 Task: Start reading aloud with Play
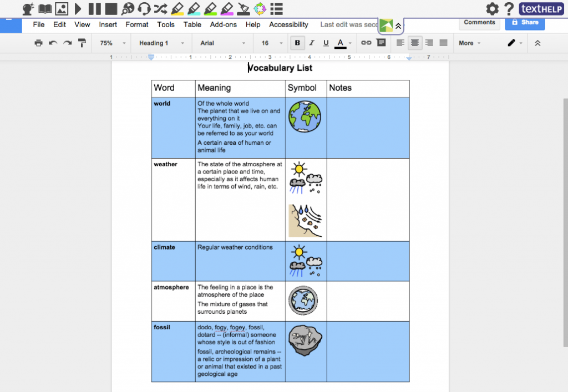click(x=78, y=9)
